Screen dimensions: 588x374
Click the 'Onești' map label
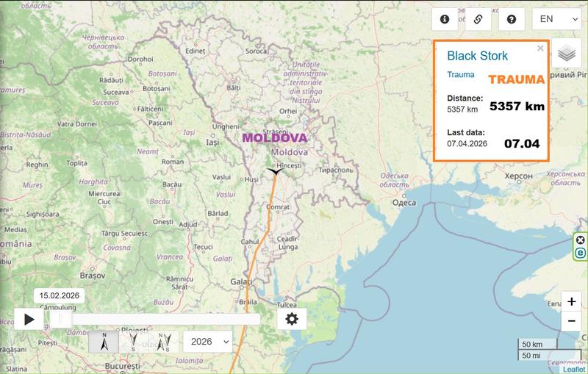pos(162,222)
